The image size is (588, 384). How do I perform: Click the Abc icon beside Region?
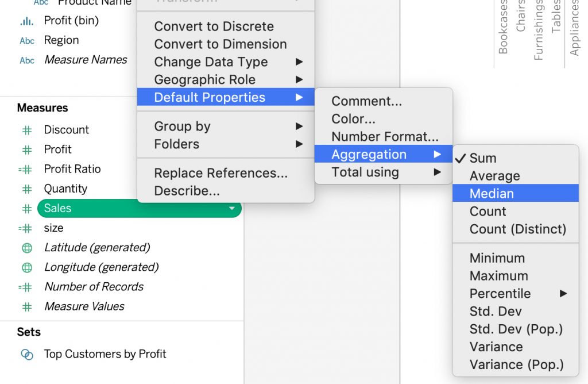pos(27,41)
